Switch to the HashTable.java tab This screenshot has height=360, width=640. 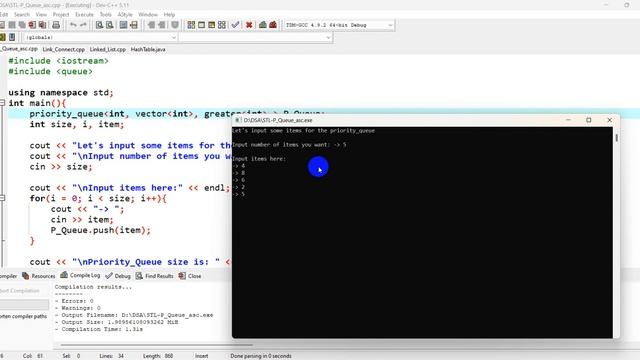(148, 49)
